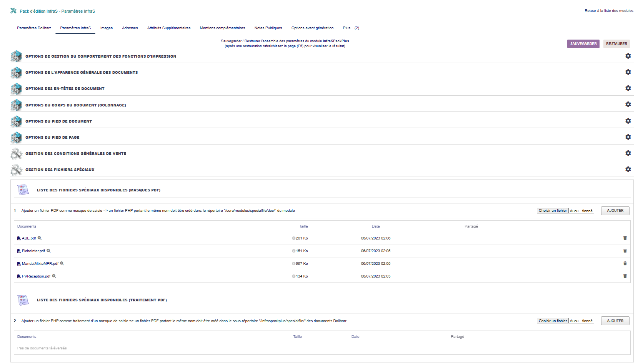The height and width of the screenshot is (364, 643).
Task: Expand the print functions behavior options section
Action: [628, 56]
